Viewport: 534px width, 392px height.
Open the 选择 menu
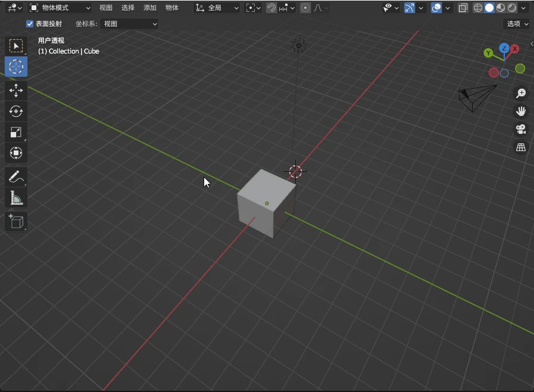click(128, 8)
